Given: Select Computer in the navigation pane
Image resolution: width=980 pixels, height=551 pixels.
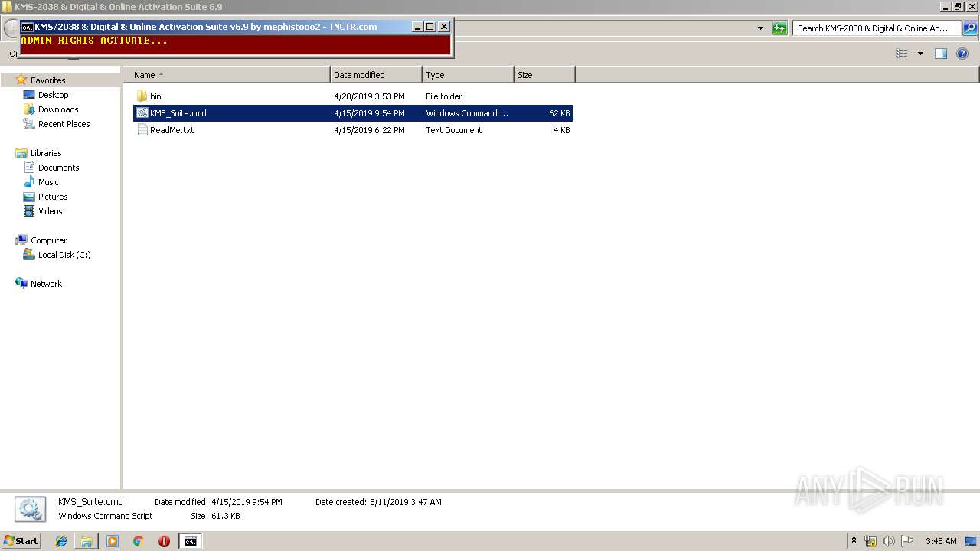Looking at the screenshot, I should click(x=48, y=240).
